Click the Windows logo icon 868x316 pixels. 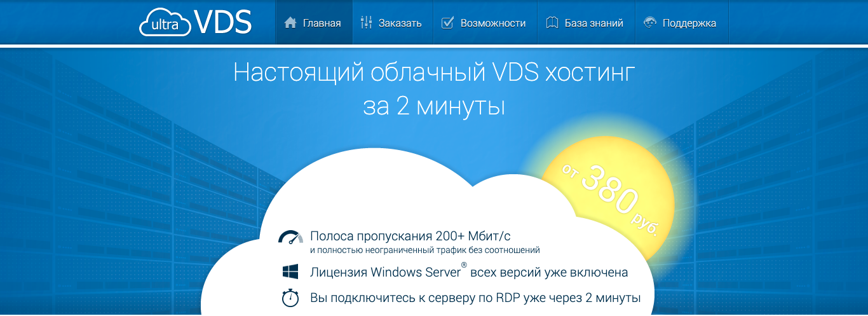coord(290,272)
